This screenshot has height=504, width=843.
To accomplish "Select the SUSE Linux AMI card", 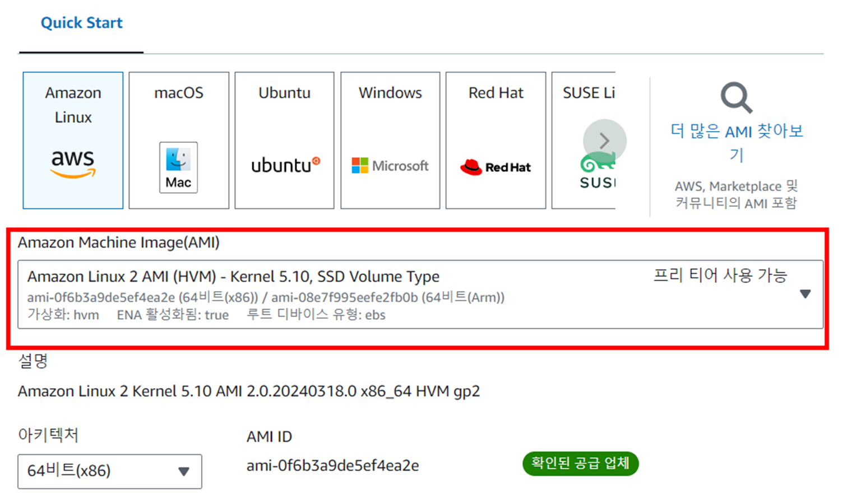I will tap(583, 140).
